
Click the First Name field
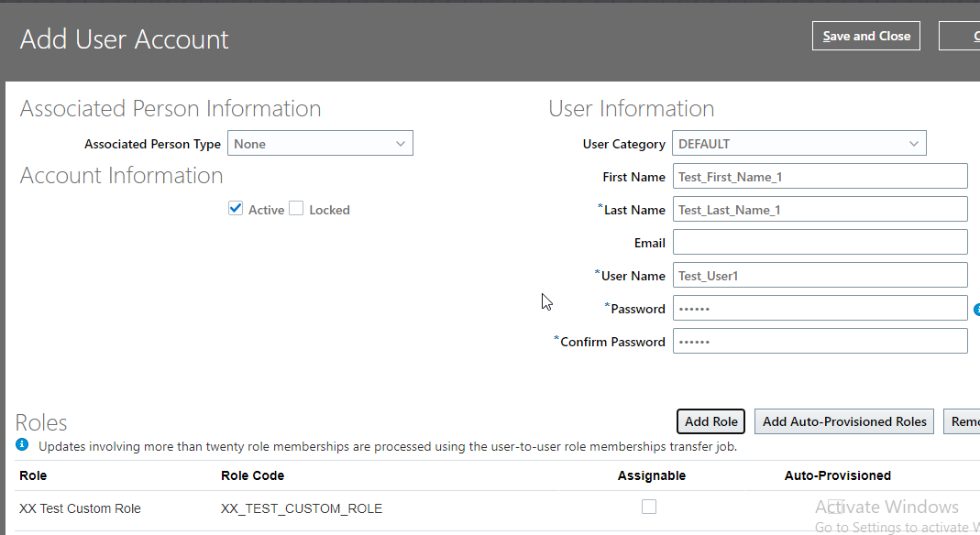tap(820, 177)
